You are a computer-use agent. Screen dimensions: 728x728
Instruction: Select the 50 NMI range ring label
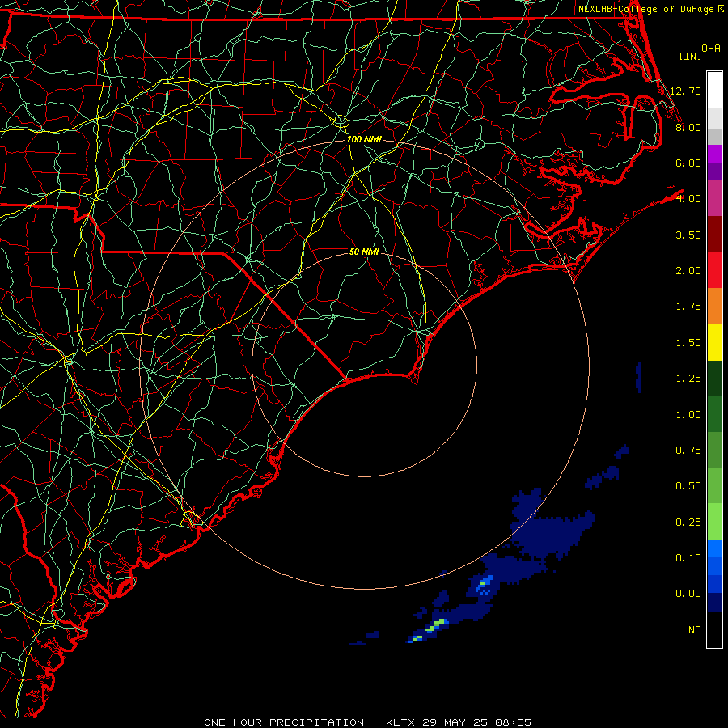(364, 252)
